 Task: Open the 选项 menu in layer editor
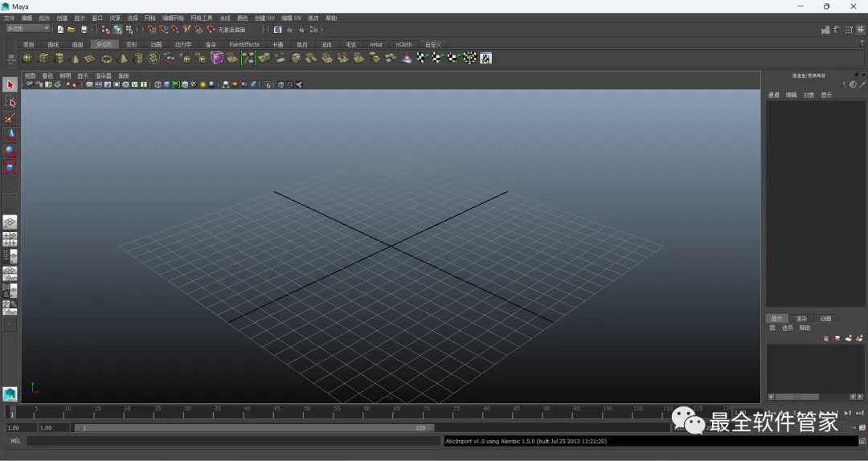(787, 328)
